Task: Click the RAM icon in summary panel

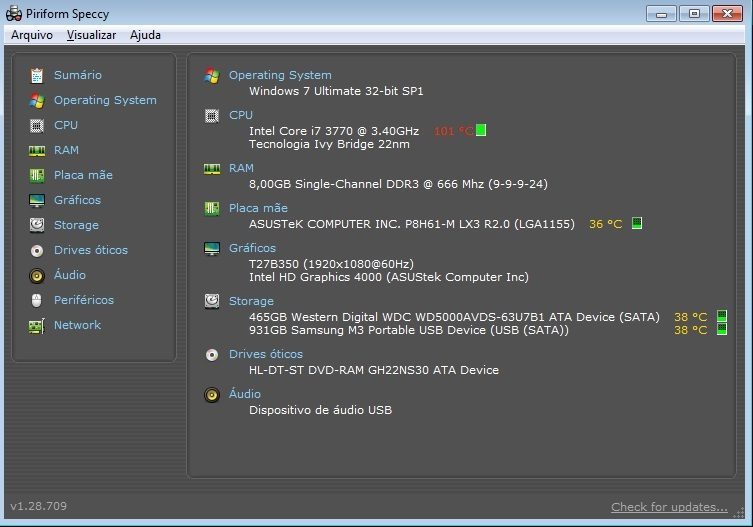Action: click(212, 169)
